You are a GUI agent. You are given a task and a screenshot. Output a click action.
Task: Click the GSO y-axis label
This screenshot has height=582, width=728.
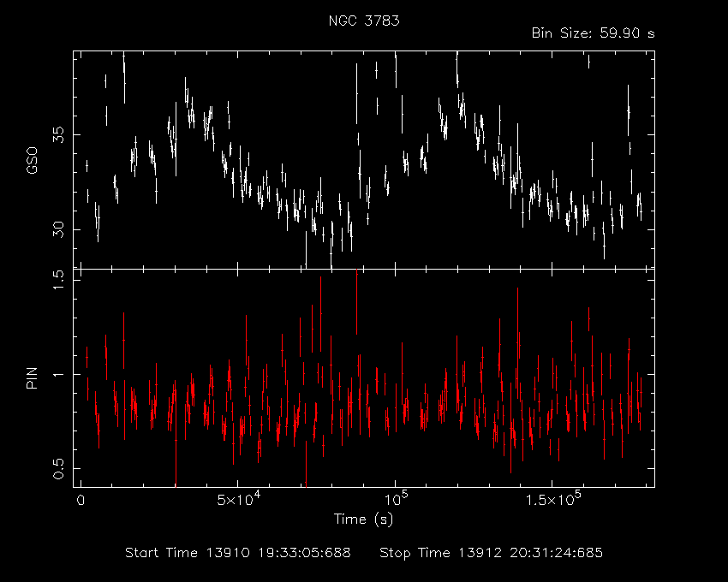click(32, 161)
